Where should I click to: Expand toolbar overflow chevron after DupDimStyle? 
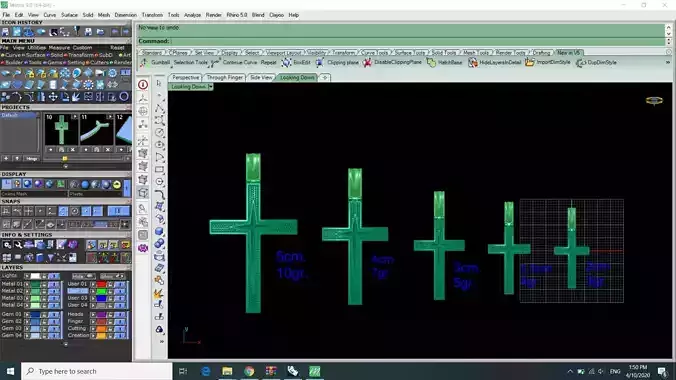pos(668,63)
